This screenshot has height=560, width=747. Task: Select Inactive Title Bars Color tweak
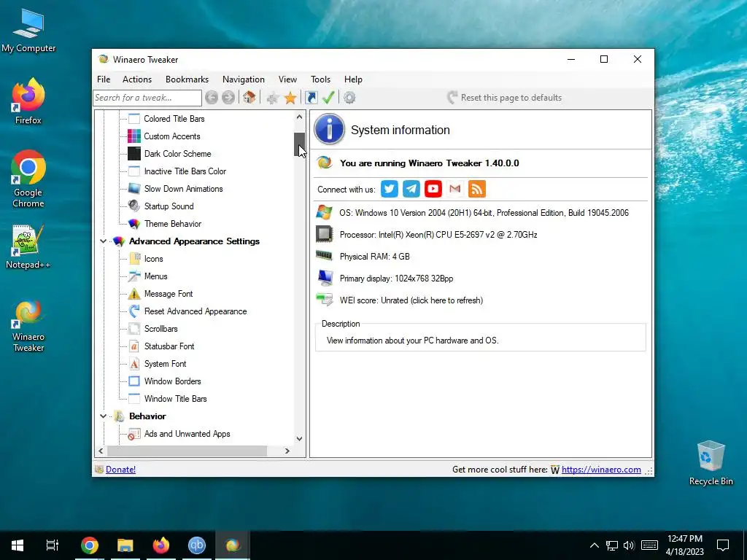(x=185, y=171)
